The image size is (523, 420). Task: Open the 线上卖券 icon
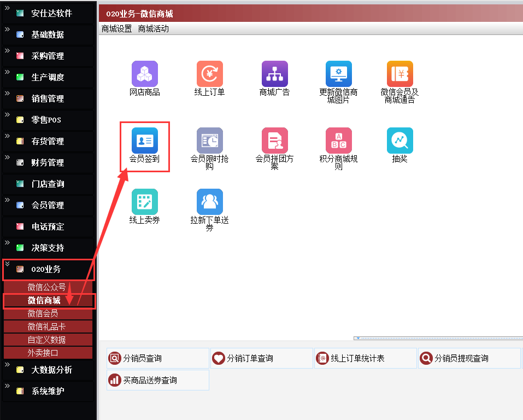(x=145, y=202)
